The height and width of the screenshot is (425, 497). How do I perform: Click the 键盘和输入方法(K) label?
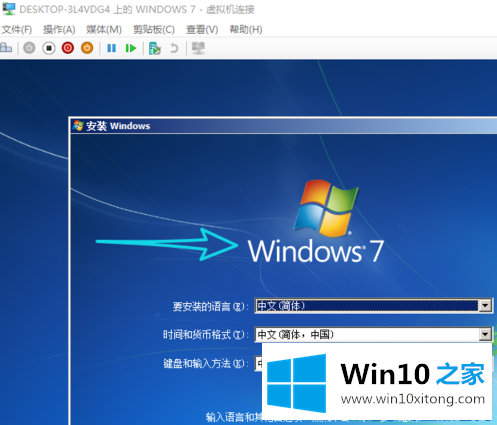206,363
